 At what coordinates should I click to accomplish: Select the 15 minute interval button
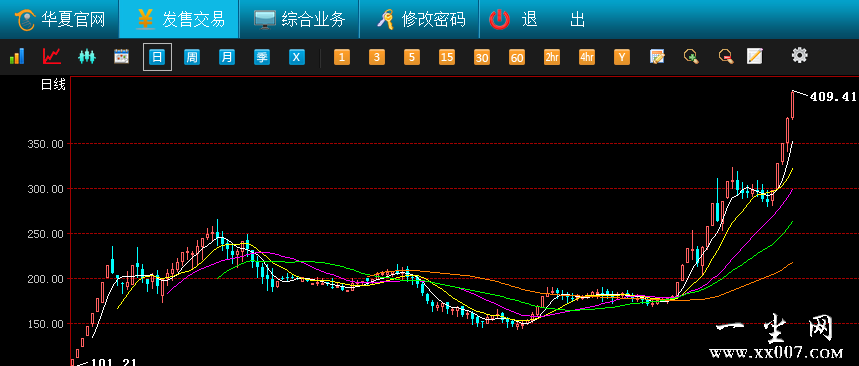click(x=447, y=57)
